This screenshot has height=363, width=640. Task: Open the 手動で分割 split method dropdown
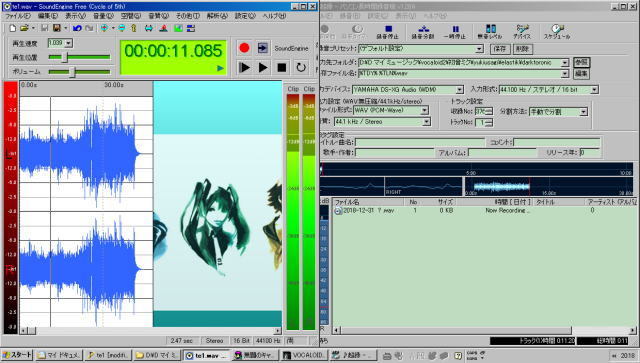[584, 111]
